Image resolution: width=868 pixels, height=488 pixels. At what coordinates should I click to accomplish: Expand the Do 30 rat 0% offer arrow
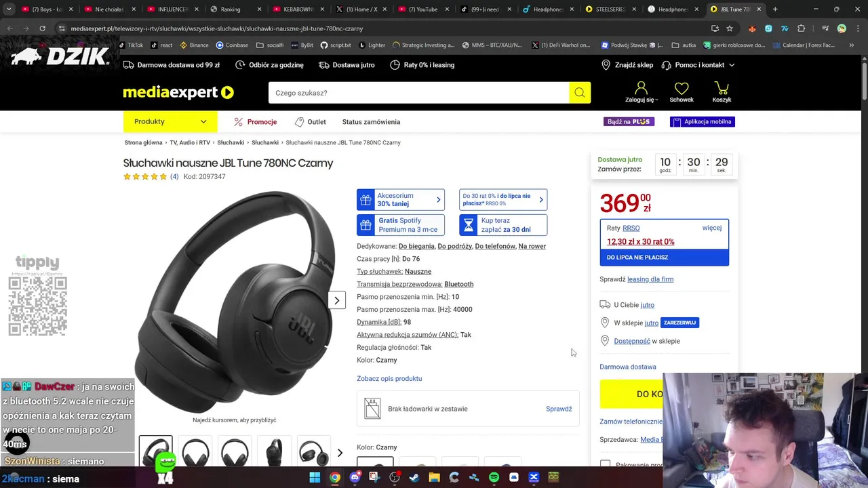(x=540, y=199)
